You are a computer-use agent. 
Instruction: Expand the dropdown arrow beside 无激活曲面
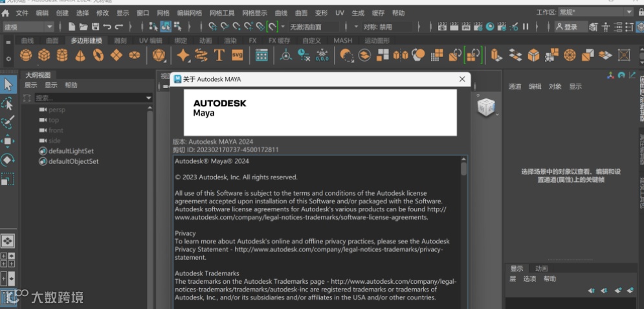click(x=283, y=27)
